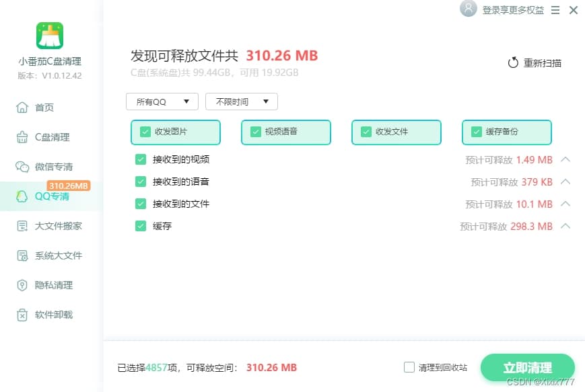The height and width of the screenshot is (392, 585).
Task: Click the 接收到的文件 row label
Action: (181, 204)
